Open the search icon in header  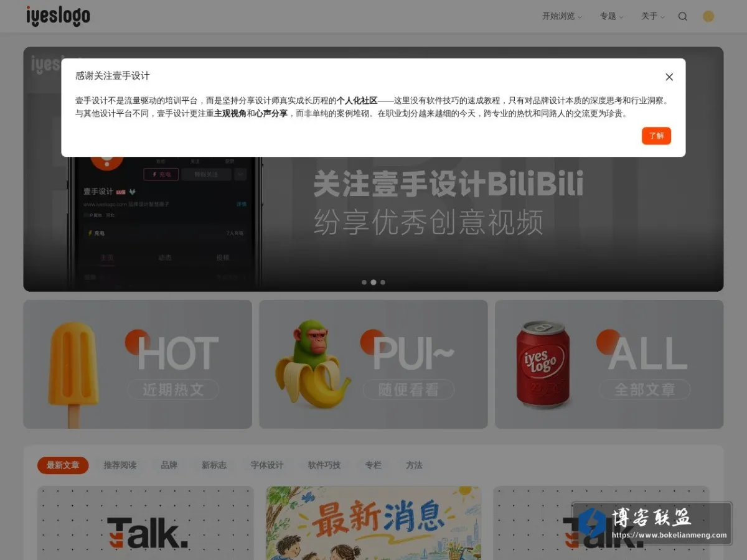coord(683,17)
